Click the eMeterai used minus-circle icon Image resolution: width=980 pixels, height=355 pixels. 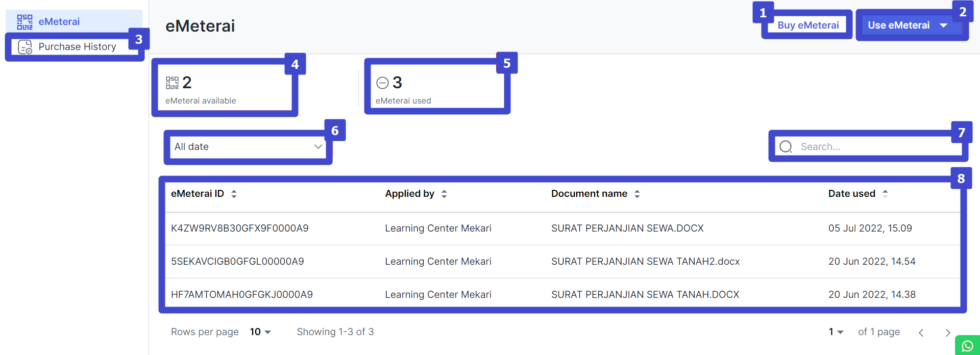(382, 83)
